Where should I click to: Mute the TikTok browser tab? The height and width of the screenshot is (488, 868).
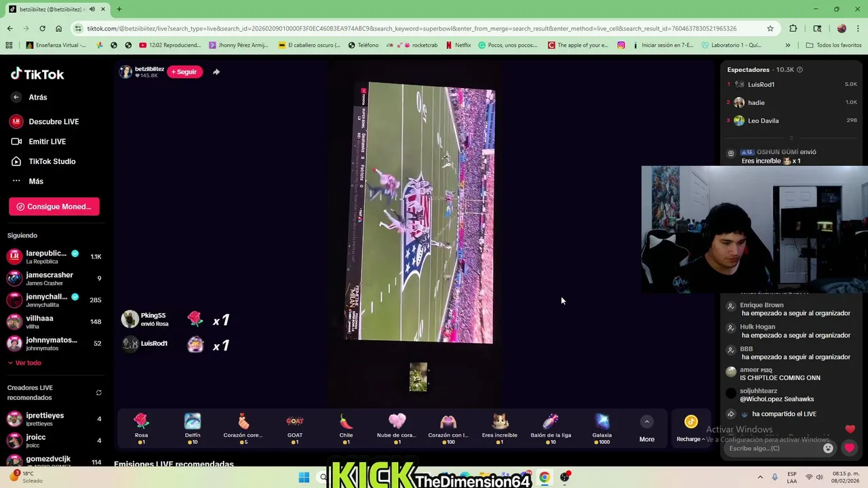(x=92, y=9)
